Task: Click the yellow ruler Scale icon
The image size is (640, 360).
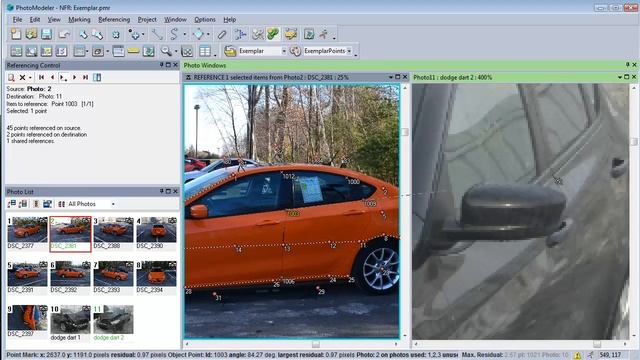Action: coord(133,51)
